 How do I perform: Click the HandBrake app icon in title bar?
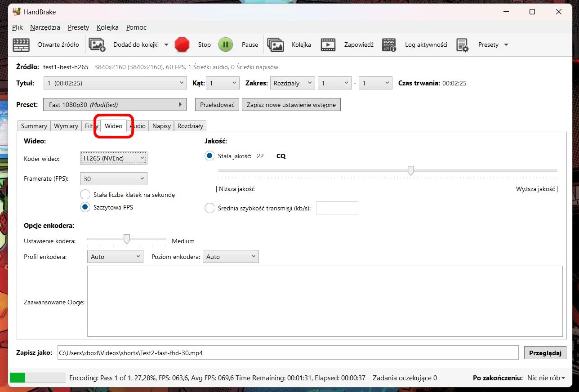coord(17,12)
